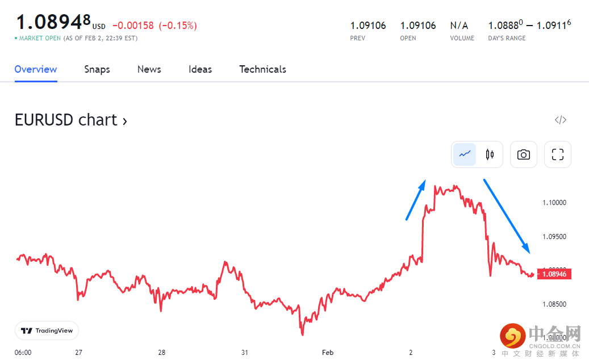Open chart in fullscreen mode

558,154
